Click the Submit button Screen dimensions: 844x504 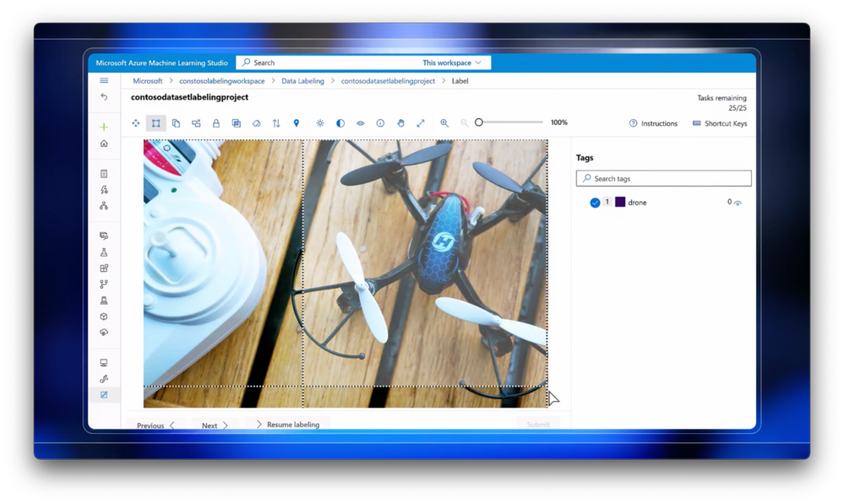(538, 424)
